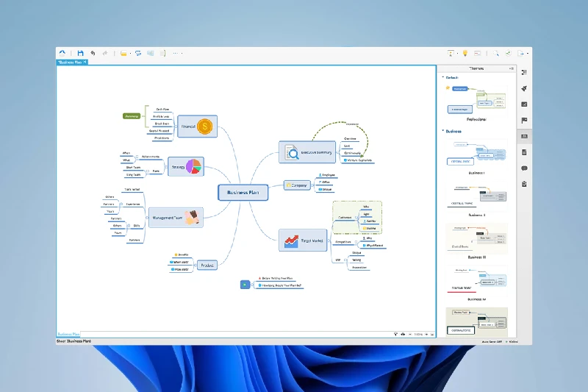The image size is (588, 392).
Task: Collapse the Default themes section
Action: coord(442,77)
